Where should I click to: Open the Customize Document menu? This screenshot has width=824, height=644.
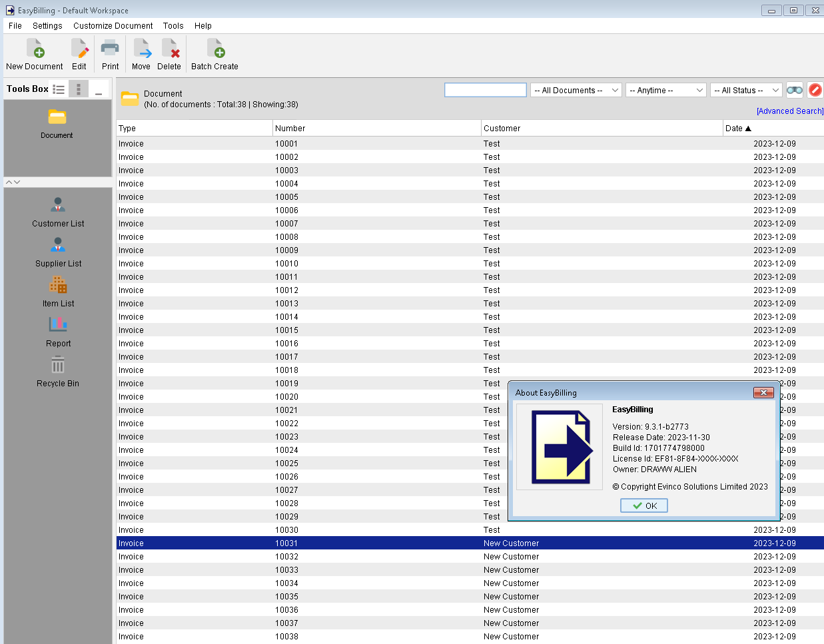coord(113,26)
